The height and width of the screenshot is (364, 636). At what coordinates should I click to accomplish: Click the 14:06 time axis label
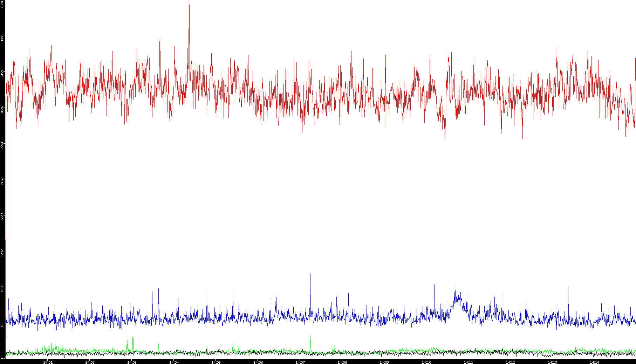pos(258,362)
